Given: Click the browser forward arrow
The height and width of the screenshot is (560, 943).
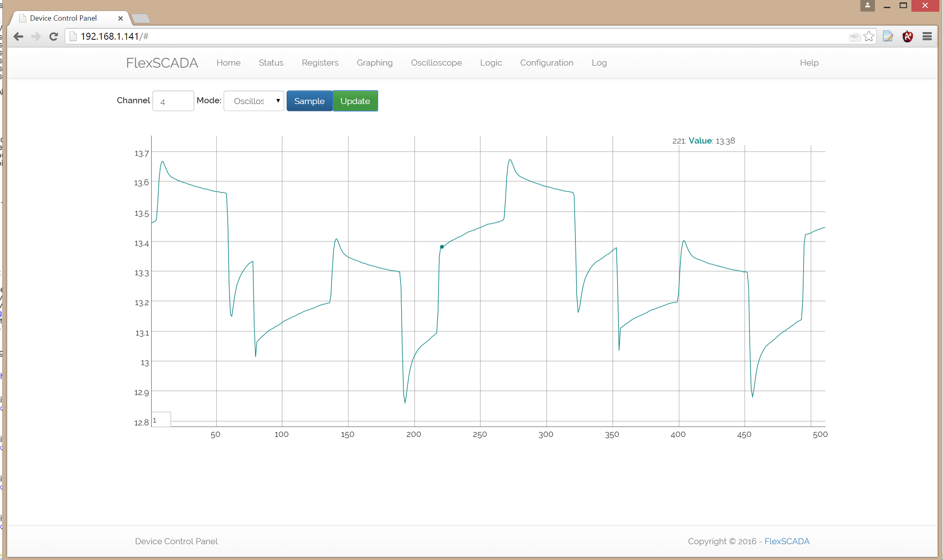Looking at the screenshot, I should [36, 36].
